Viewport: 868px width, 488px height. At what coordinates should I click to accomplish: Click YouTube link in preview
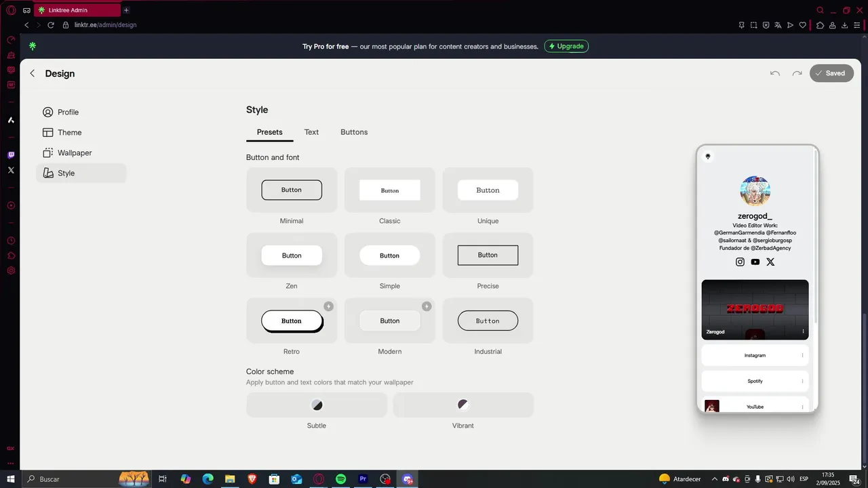755,405
